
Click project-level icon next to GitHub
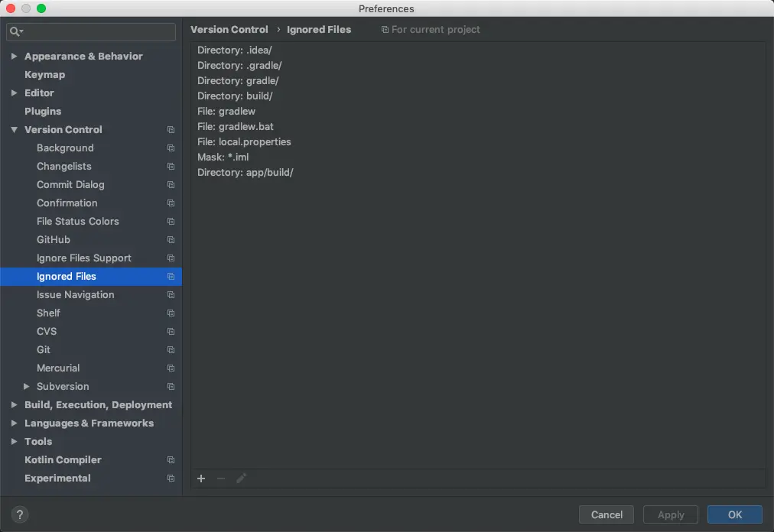[x=171, y=239]
